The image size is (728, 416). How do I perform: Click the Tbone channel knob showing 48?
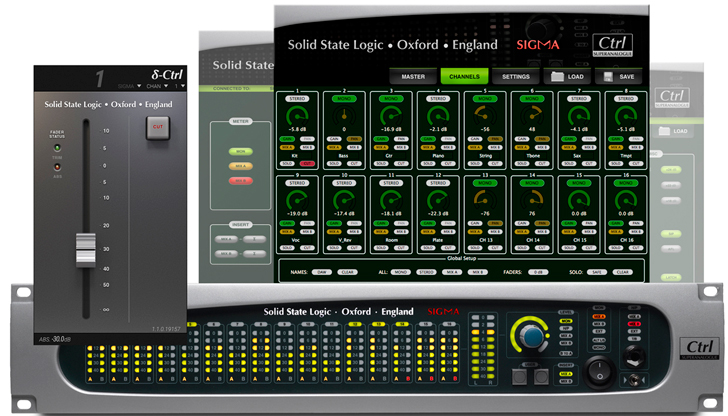532,115
